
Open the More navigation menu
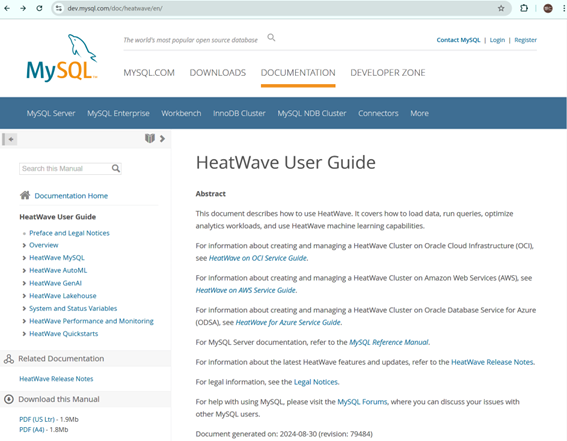[419, 114]
